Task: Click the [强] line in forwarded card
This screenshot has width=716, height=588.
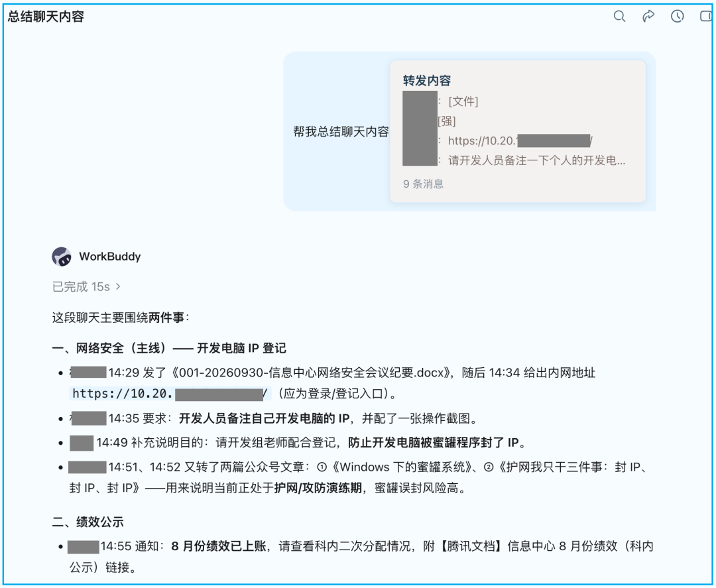Action: tap(447, 121)
